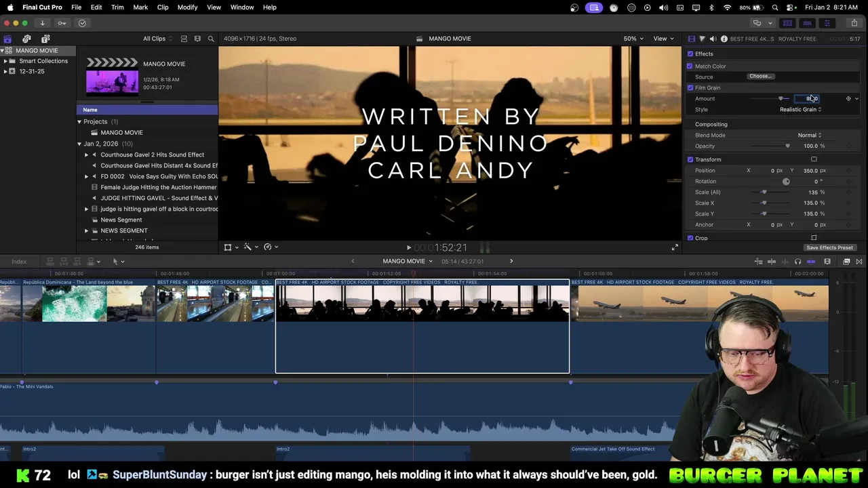Open the File menu

point(77,7)
